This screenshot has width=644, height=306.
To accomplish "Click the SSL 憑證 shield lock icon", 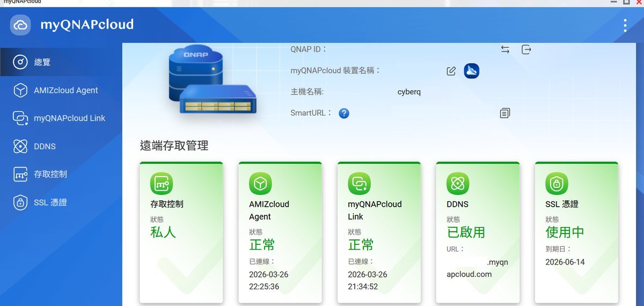I will [557, 184].
